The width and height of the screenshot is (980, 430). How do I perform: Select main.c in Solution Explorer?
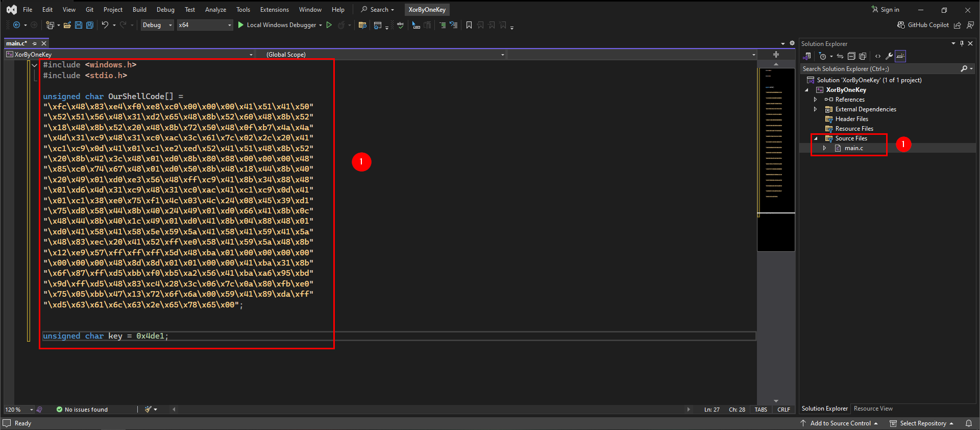click(853, 148)
